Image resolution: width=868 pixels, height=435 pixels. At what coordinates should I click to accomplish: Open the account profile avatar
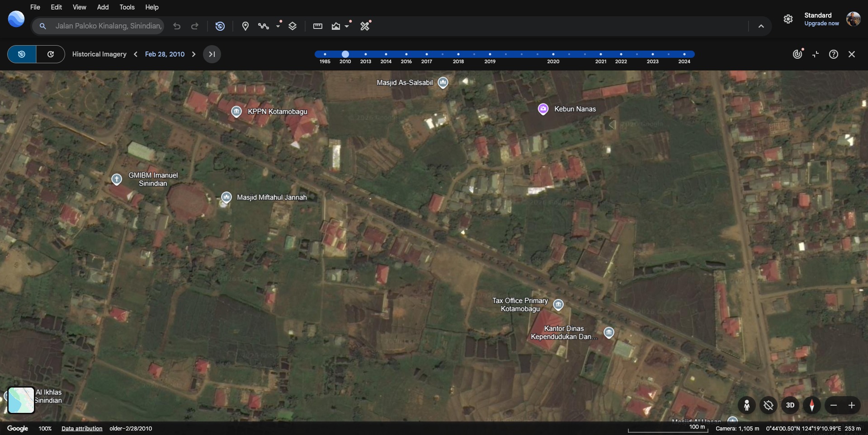click(x=854, y=19)
